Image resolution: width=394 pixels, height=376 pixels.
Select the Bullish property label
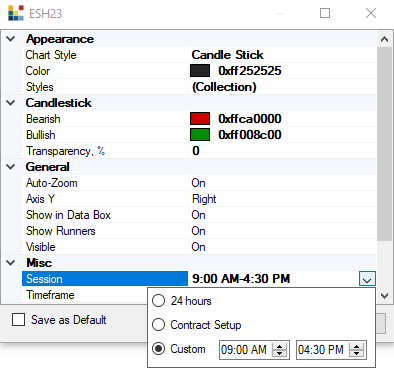[x=41, y=135]
